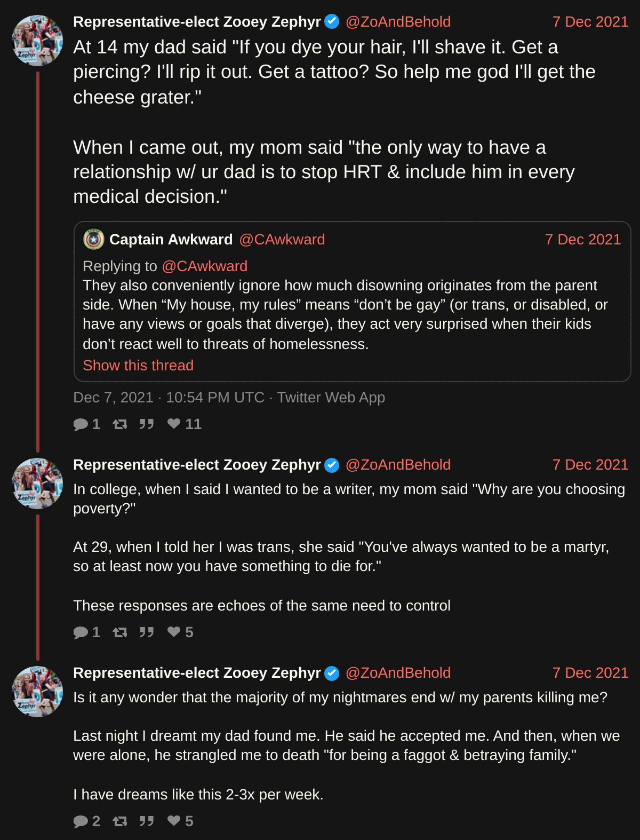Click quoted tweet's 7 Dec 2021 date
This screenshot has height=840, width=640.
click(x=583, y=240)
